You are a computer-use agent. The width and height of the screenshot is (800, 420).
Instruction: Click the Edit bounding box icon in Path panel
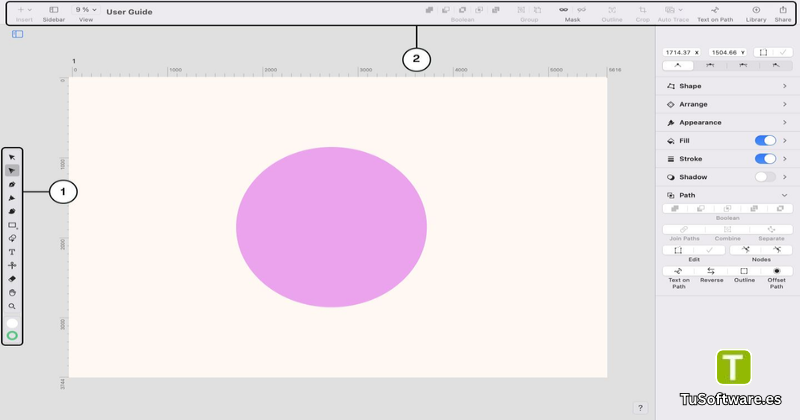pos(678,250)
